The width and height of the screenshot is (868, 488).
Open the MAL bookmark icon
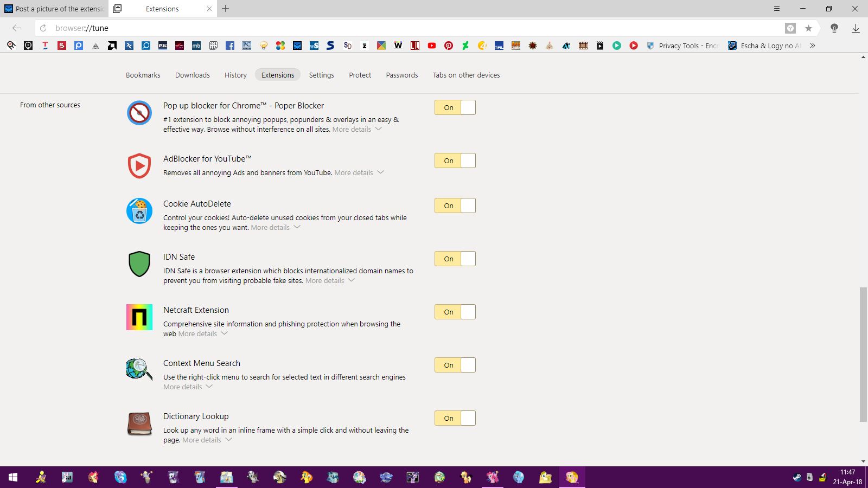coord(499,46)
